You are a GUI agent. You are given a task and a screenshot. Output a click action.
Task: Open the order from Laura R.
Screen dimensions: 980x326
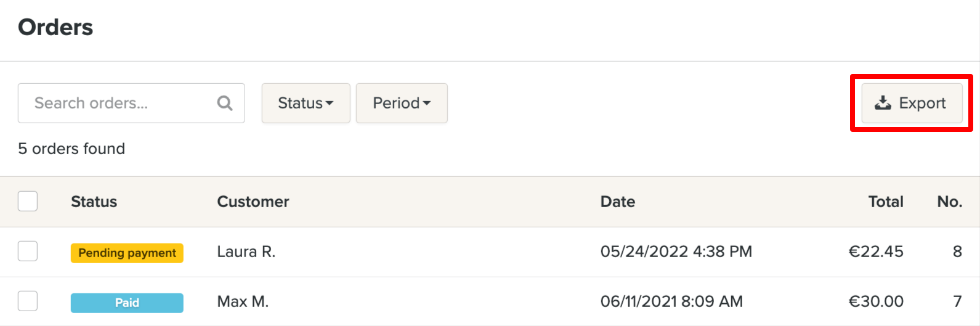point(246,251)
